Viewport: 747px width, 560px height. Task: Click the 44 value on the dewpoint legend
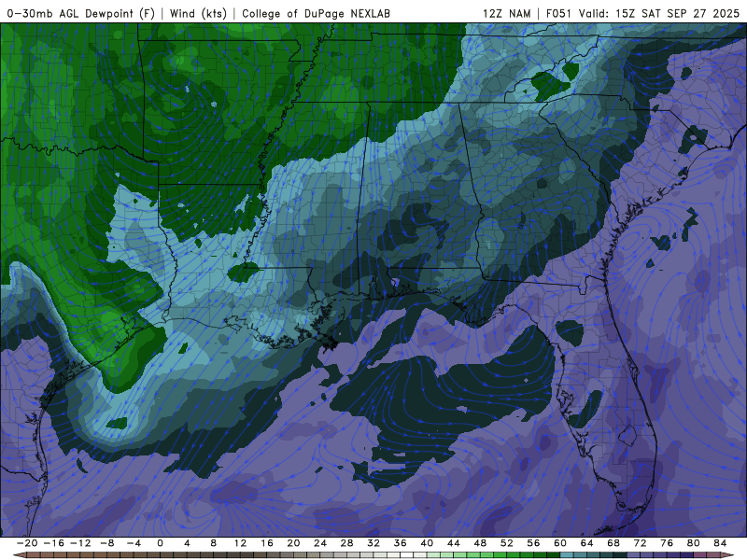coord(454,543)
